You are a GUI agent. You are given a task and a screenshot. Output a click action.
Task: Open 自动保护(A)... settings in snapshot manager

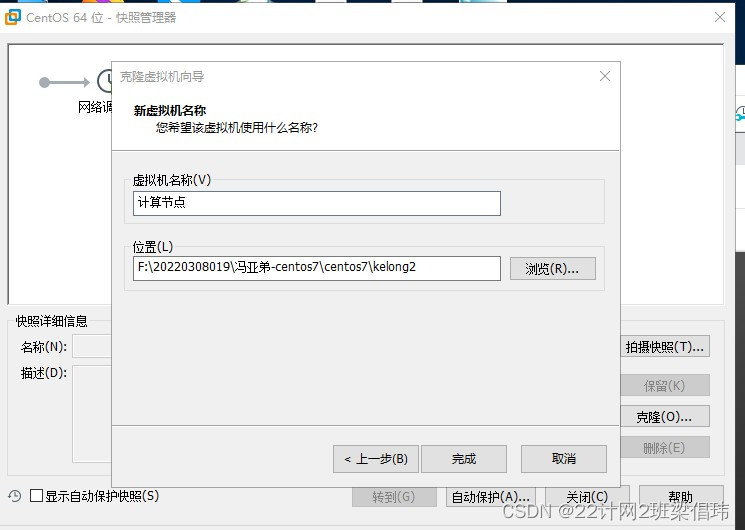(x=491, y=497)
